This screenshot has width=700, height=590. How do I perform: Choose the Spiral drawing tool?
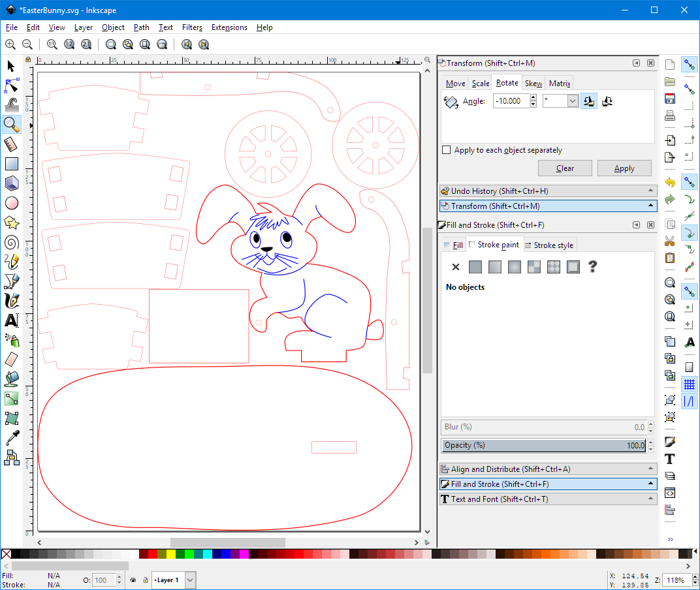point(11,243)
